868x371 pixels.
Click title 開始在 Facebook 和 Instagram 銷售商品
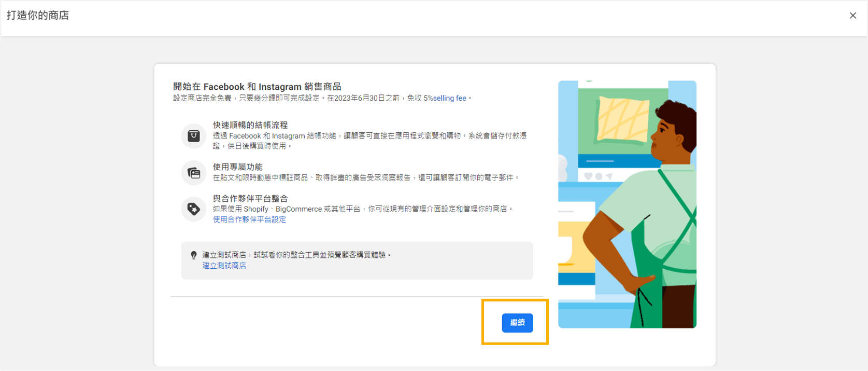pos(257,87)
